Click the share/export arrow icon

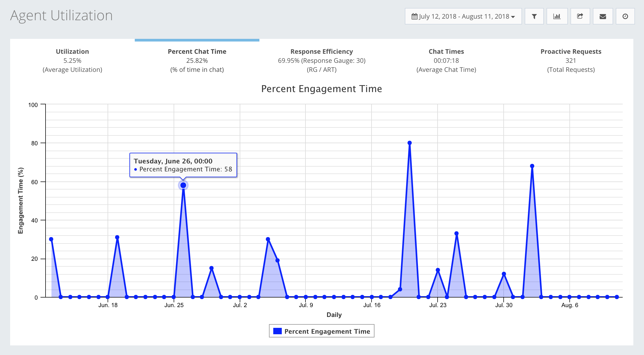coord(580,16)
